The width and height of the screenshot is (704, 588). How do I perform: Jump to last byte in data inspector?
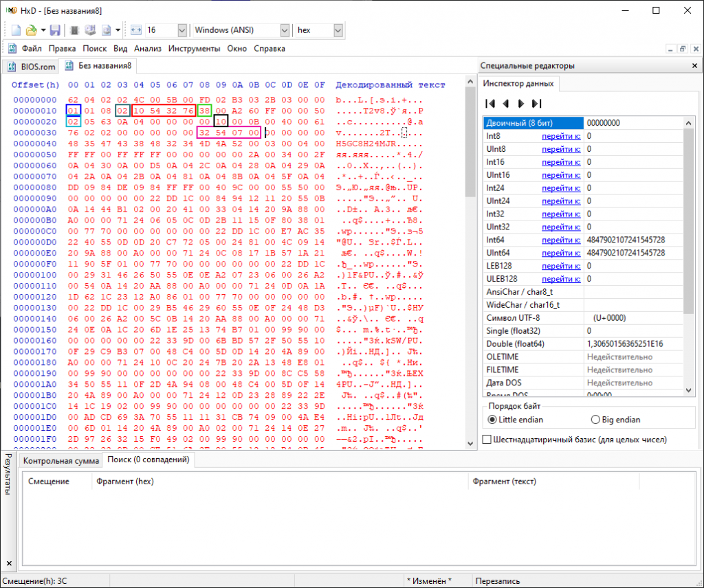(536, 104)
